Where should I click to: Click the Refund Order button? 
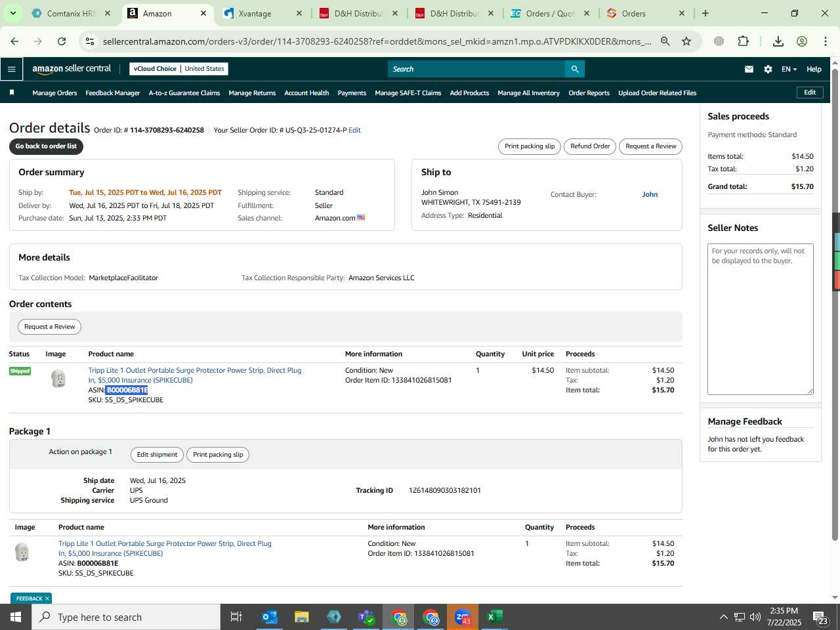coord(590,146)
